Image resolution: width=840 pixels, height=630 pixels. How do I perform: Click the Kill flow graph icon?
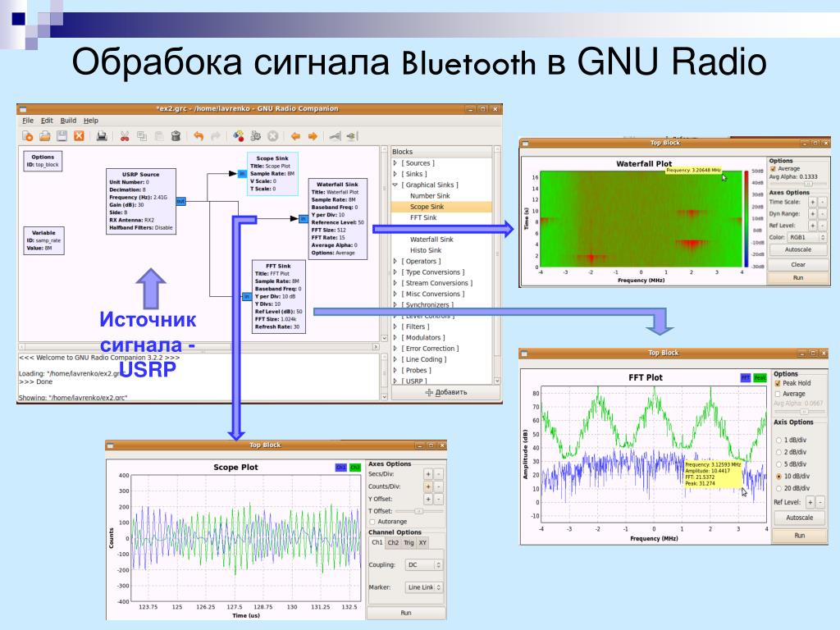[272, 136]
